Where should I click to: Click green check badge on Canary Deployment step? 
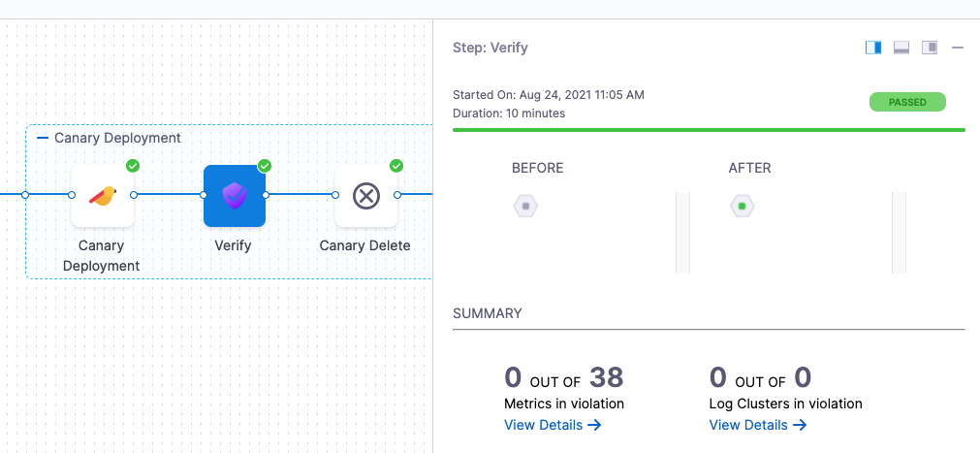click(133, 166)
